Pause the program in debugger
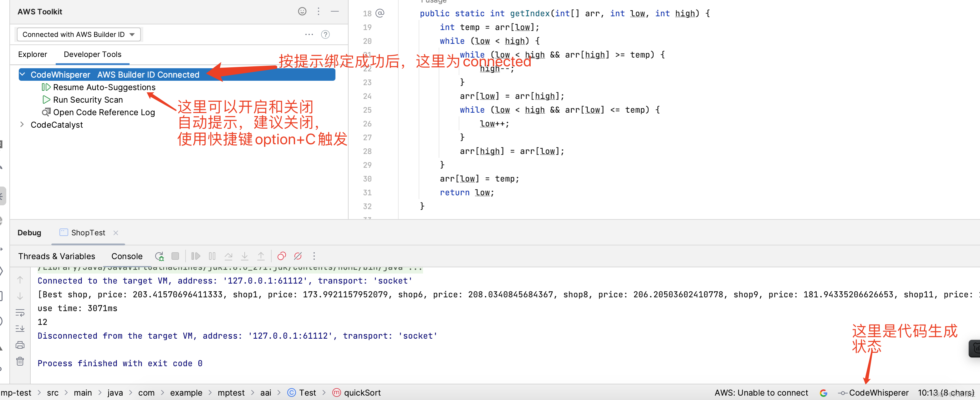 point(212,256)
